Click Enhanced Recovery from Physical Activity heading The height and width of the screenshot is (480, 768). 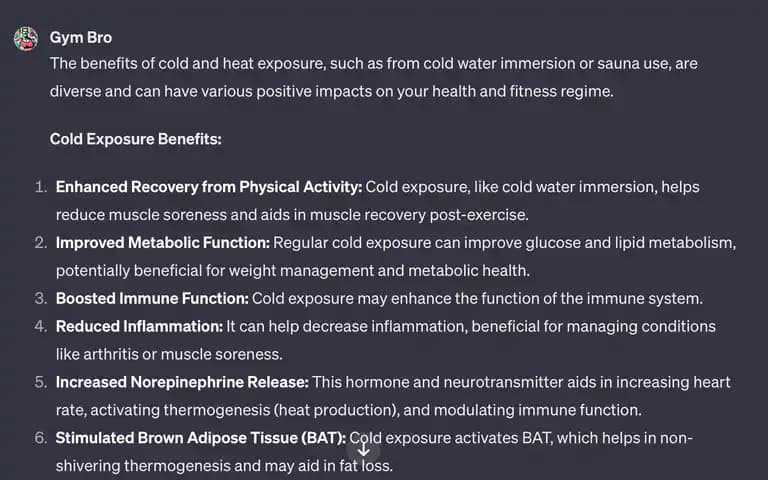click(x=209, y=187)
